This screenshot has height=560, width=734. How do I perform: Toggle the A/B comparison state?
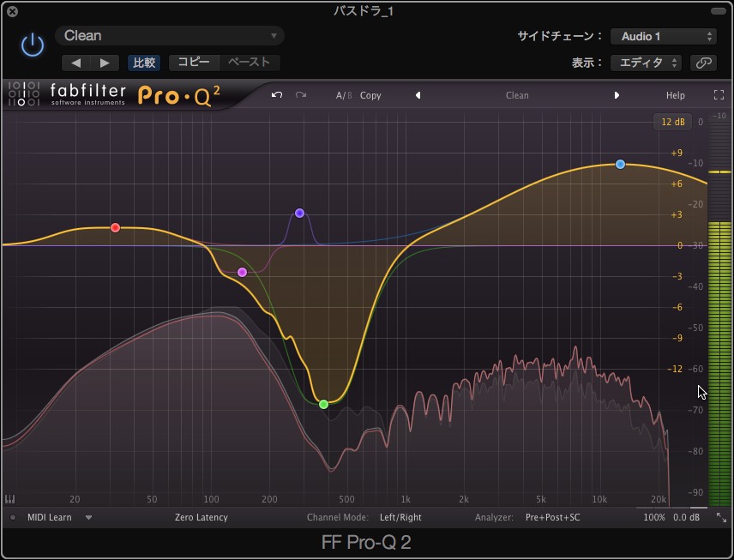coord(344,95)
